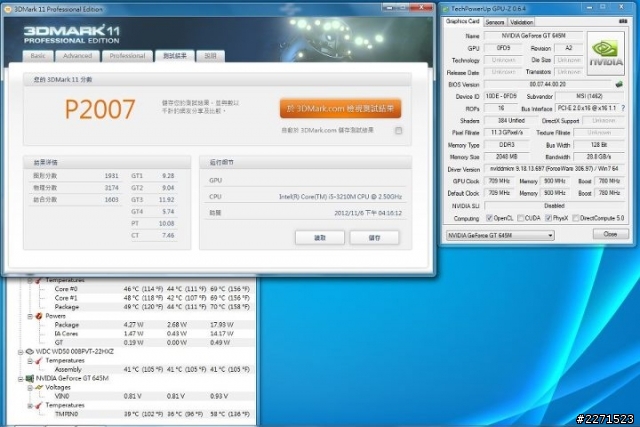
Task: Click the green BIOS save chip icon
Action: pyautogui.click(x=619, y=84)
